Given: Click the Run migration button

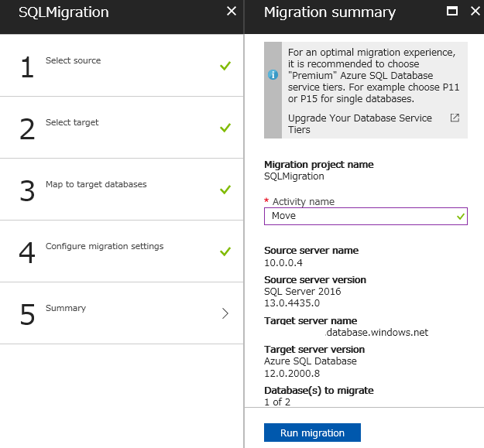Looking at the screenshot, I should click(312, 433).
